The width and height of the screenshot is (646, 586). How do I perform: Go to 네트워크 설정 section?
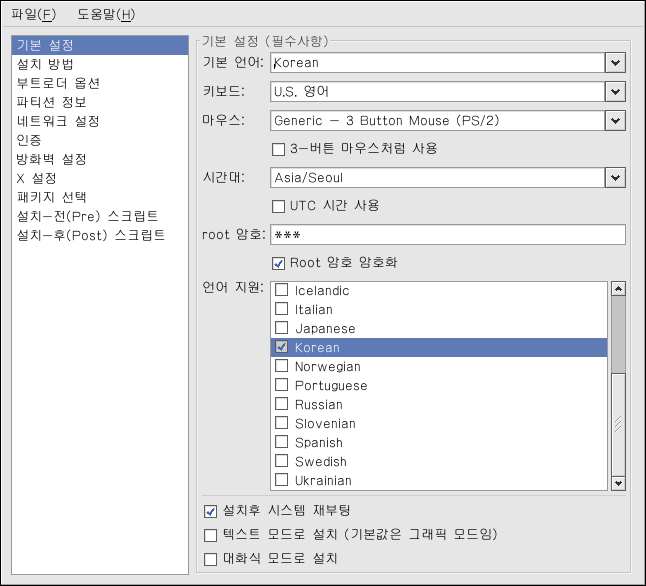[x=58, y=121]
